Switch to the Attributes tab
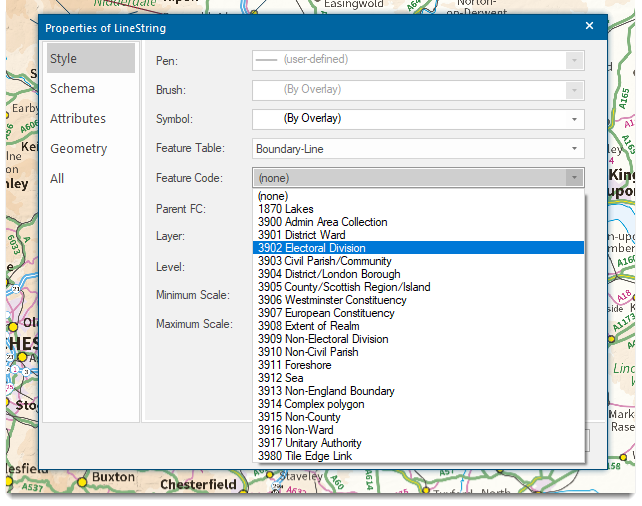642x506 pixels. 90,118
